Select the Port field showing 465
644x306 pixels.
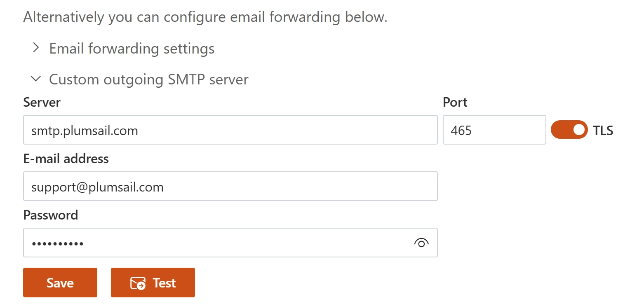coord(494,130)
